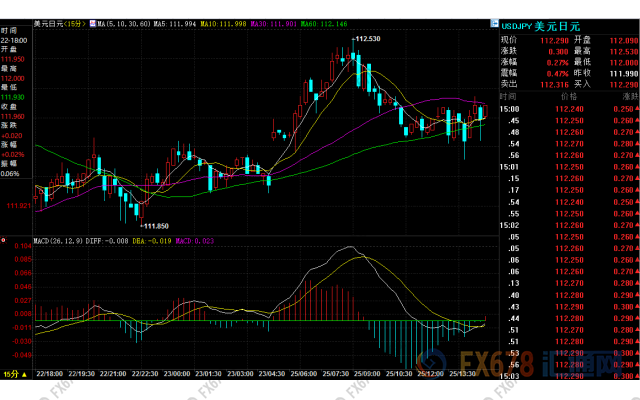Click the 最高 value 112.000 in left panel
The height and width of the screenshot is (400, 640).
(x=13, y=78)
